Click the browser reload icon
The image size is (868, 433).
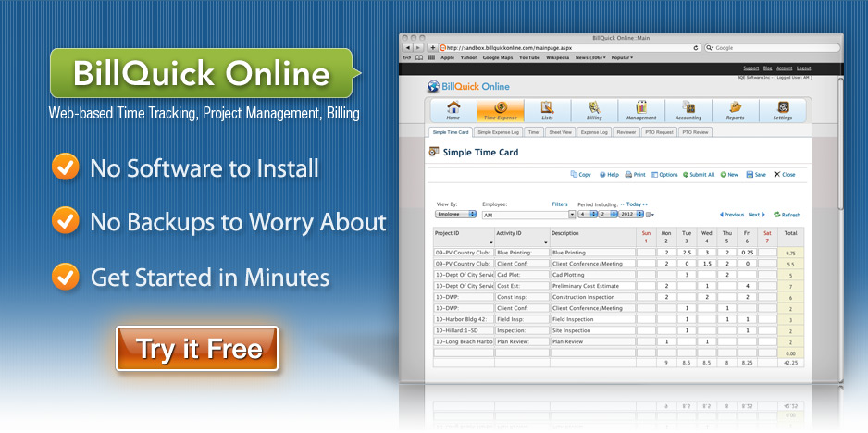696,48
